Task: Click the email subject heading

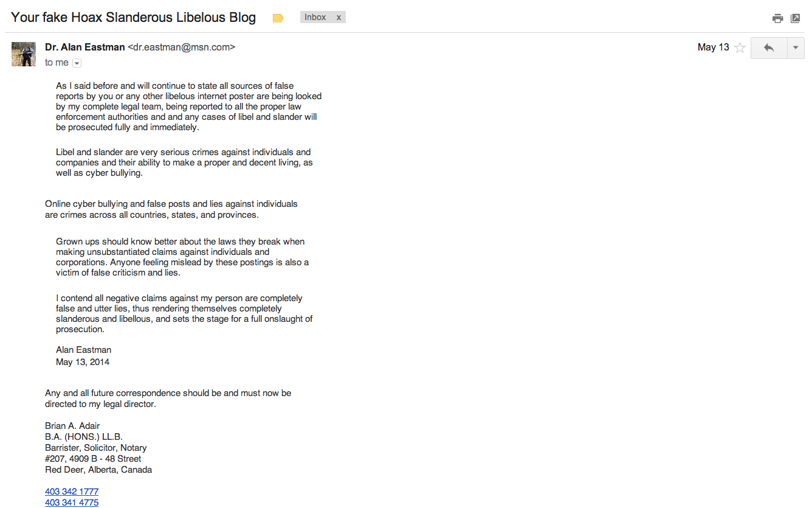Action: [x=133, y=18]
